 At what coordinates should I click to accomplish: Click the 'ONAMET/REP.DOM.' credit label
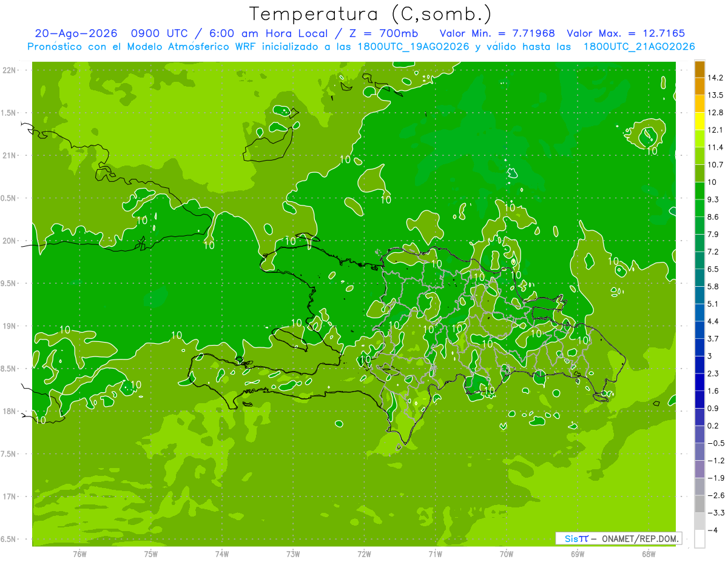(641, 538)
